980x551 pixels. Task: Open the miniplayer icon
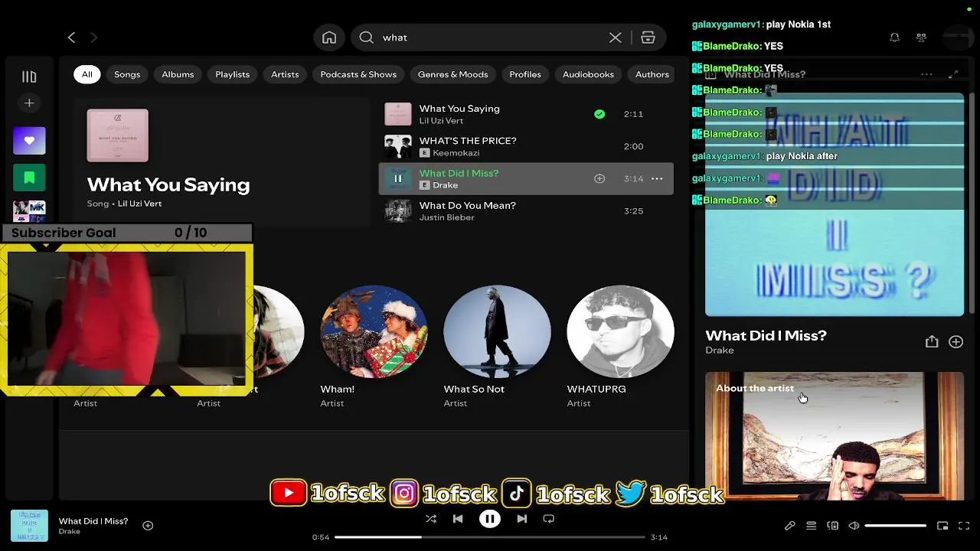(942, 526)
